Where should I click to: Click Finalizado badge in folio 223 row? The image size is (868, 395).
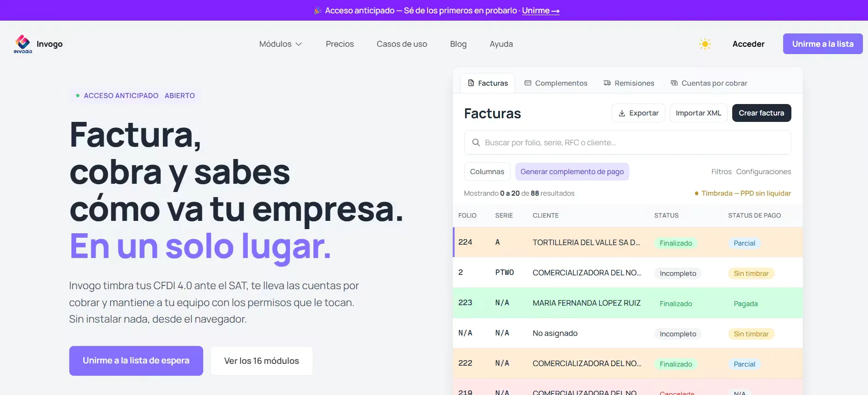[x=676, y=303]
